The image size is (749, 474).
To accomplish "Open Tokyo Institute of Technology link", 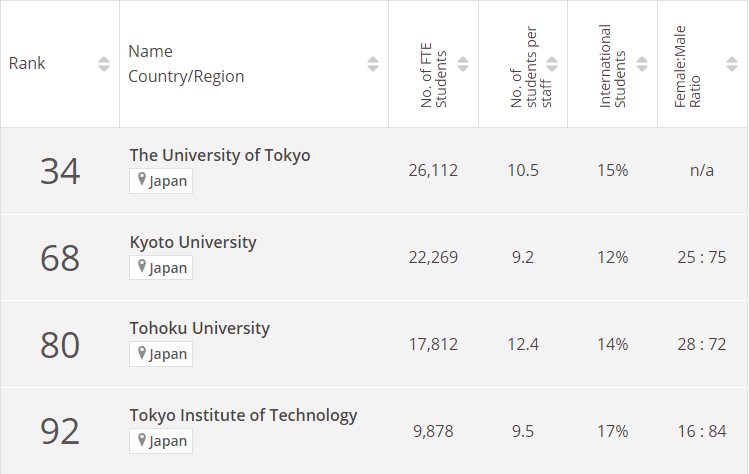I will [243, 415].
